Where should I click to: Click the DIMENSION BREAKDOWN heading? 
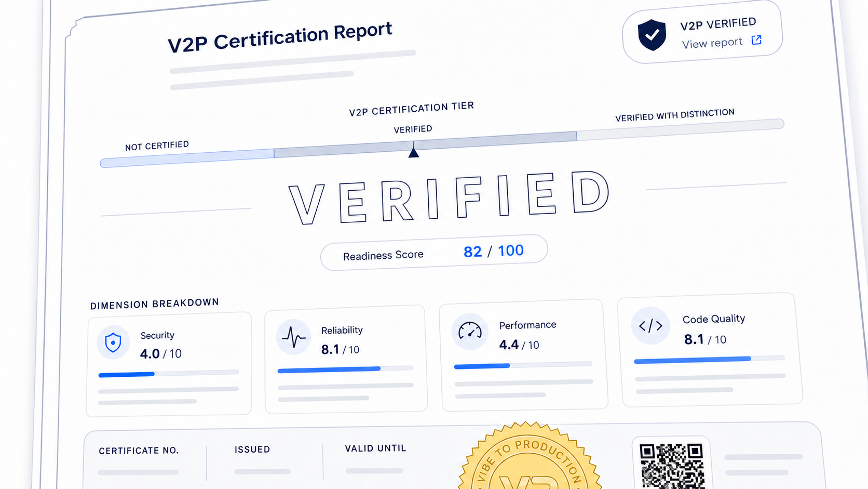coord(155,303)
